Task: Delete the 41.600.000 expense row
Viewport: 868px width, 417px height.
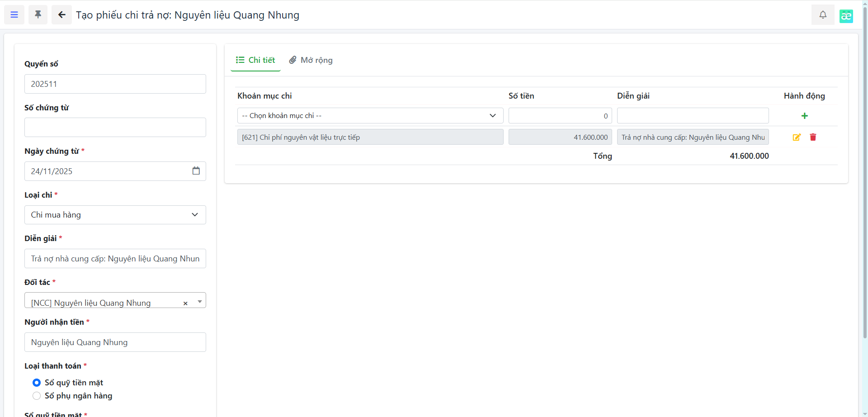Action: tap(813, 137)
